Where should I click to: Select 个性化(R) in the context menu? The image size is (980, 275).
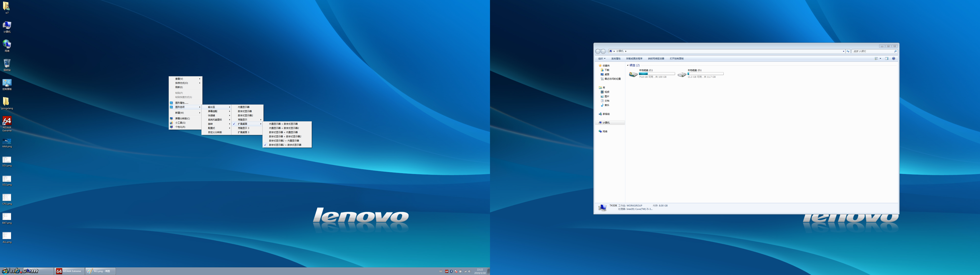(x=180, y=127)
